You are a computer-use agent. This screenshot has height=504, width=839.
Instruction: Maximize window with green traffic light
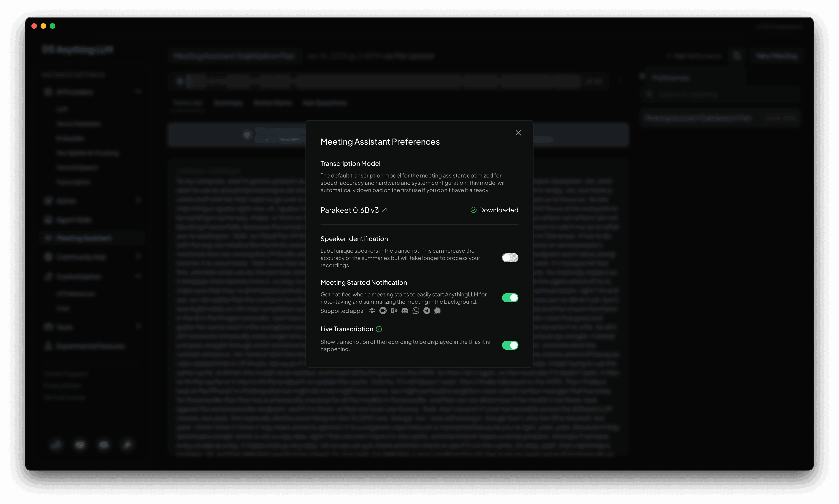pyautogui.click(x=52, y=26)
